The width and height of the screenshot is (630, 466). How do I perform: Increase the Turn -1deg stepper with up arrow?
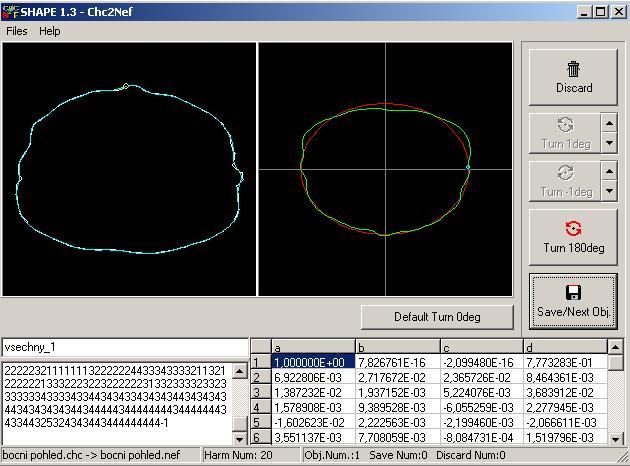[x=609, y=171]
